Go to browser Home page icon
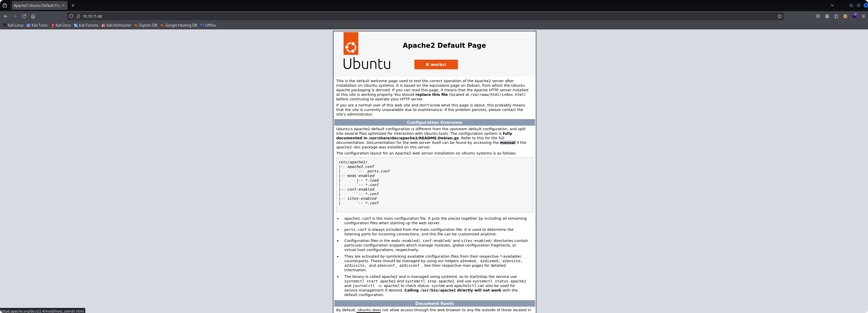This screenshot has width=868, height=313. (x=33, y=16)
